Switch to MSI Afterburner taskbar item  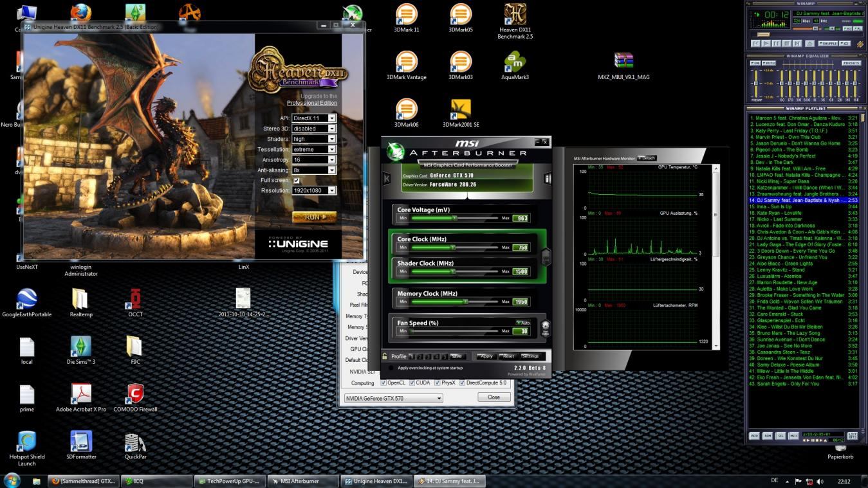click(x=302, y=481)
